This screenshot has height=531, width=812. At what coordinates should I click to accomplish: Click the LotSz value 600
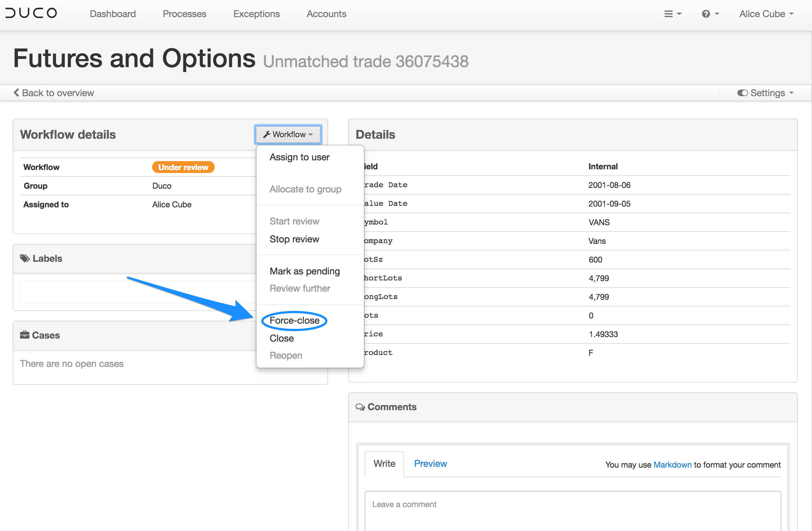pos(595,260)
